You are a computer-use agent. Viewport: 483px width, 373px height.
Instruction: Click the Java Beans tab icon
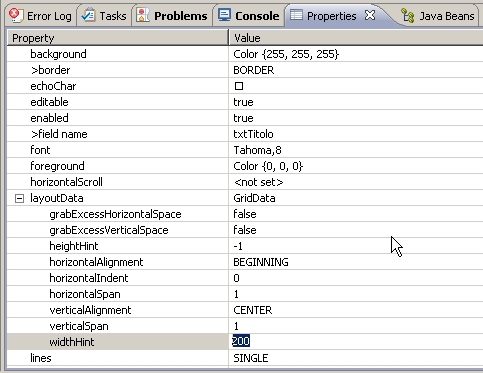(x=407, y=15)
